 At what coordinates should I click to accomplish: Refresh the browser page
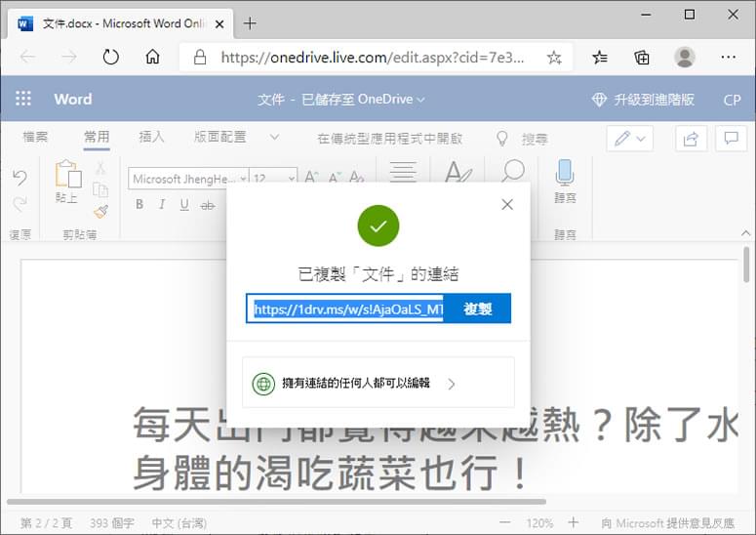click(x=111, y=57)
